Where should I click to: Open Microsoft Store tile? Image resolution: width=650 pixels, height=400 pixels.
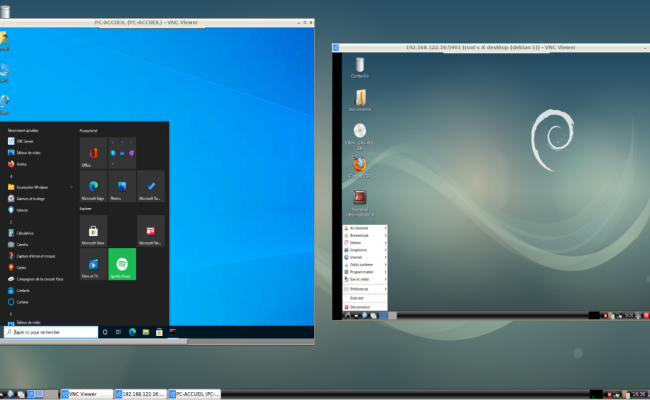click(93, 231)
